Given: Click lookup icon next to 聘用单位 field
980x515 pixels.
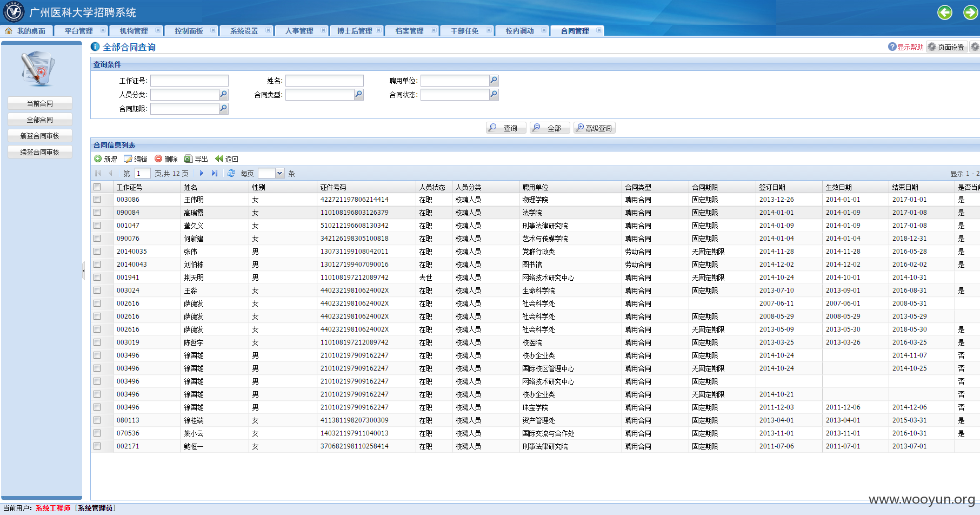Looking at the screenshot, I should 494,80.
